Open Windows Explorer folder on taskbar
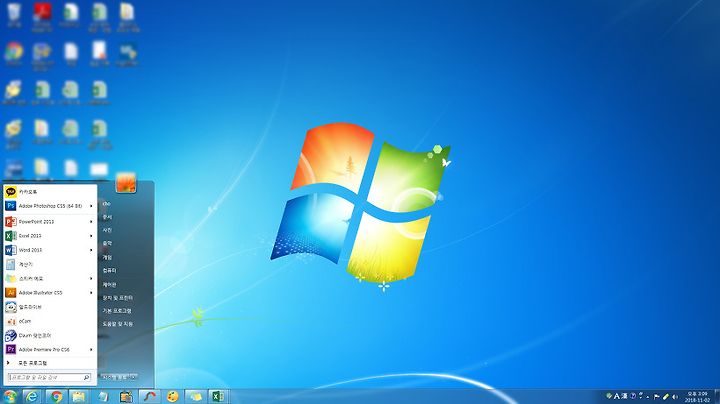Viewport: 720px width, 404px height. [79, 396]
